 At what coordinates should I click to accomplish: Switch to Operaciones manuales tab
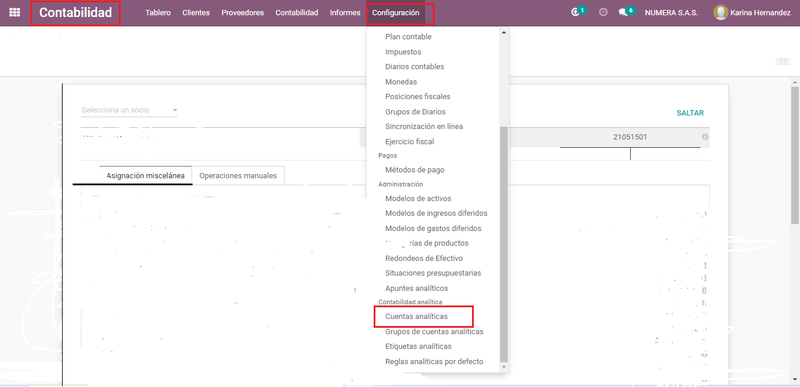point(238,175)
